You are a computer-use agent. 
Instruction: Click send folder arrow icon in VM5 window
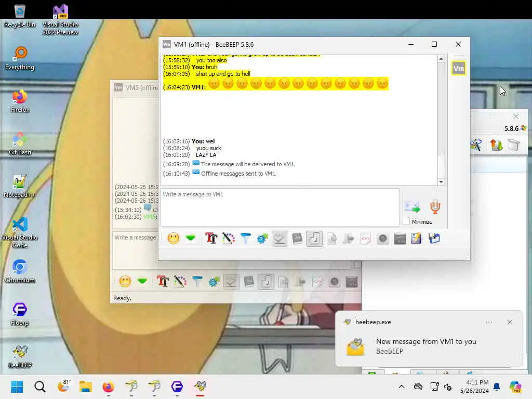pos(300,281)
